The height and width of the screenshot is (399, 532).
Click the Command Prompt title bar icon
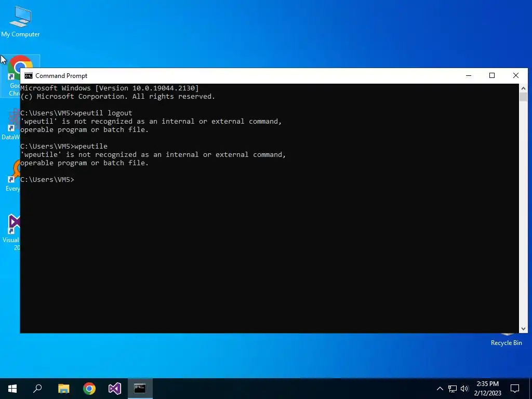[x=29, y=76]
